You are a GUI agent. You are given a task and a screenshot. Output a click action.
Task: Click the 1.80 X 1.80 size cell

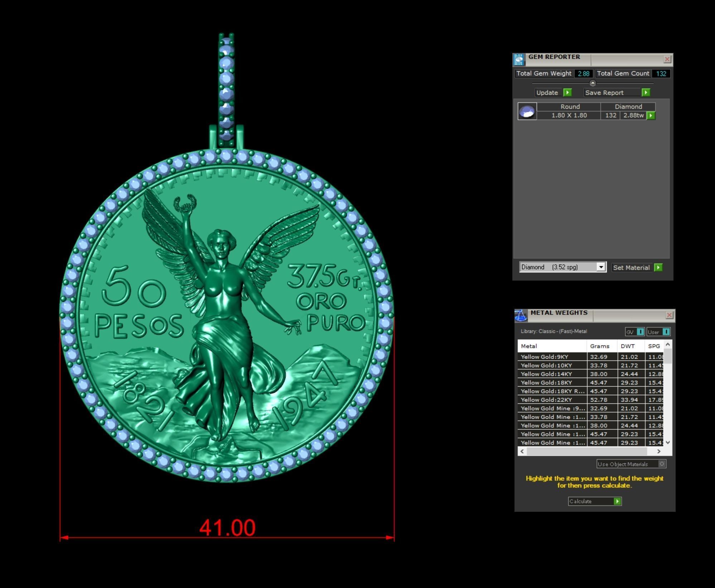click(569, 116)
